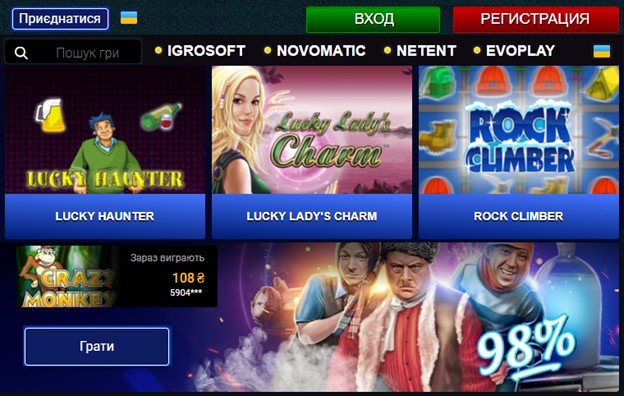Screen dimensions: 624x396
Task: Select the EVOPLAY provider category
Action: point(521,51)
